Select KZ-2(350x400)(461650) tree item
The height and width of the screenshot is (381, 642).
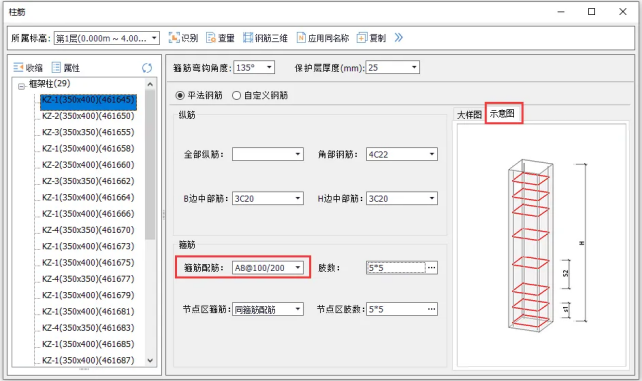pyautogui.click(x=88, y=116)
